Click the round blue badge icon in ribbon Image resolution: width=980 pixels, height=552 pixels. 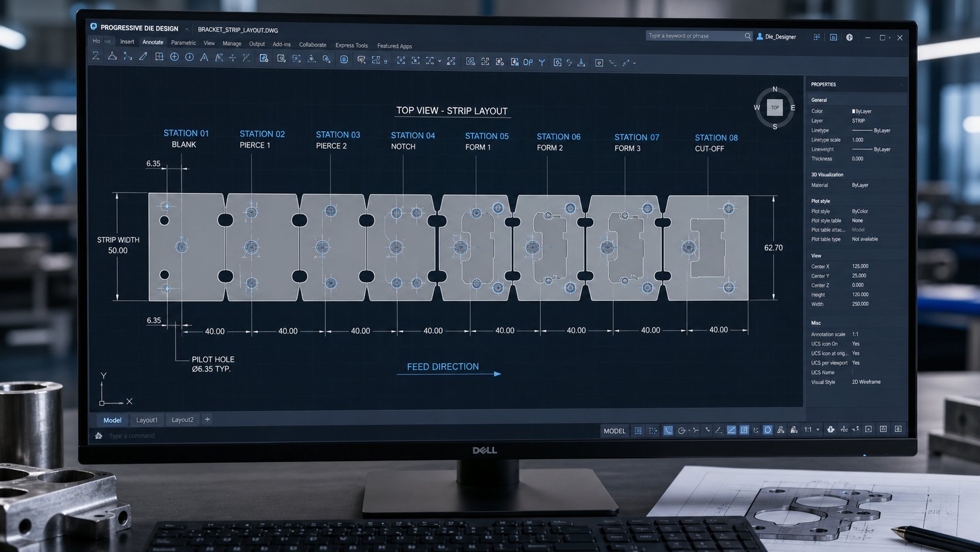344,59
